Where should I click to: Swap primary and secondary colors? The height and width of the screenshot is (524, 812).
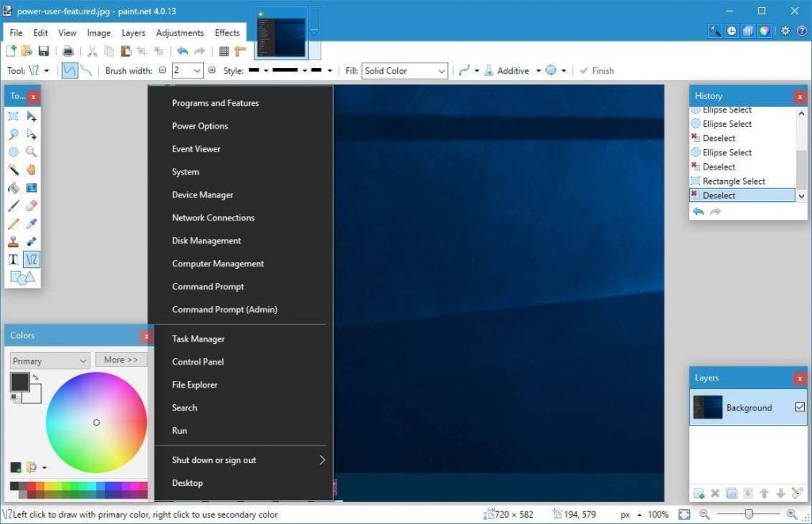(36, 377)
